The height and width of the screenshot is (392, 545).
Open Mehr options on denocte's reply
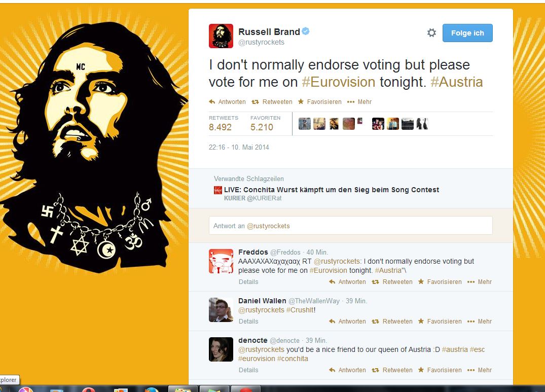coord(479,370)
